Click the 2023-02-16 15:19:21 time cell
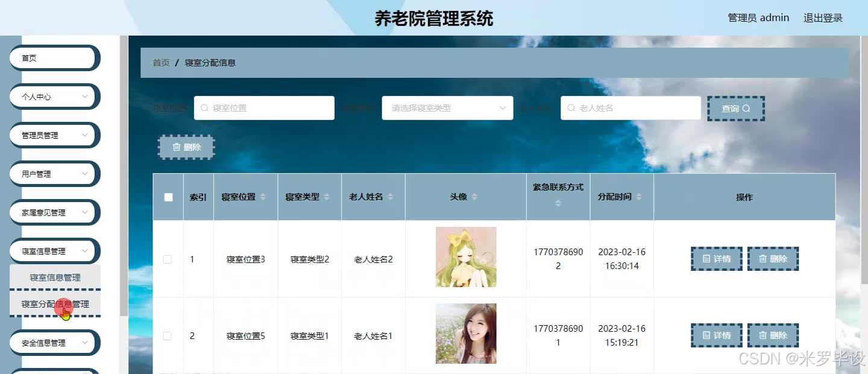The height and width of the screenshot is (374, 868). (x=621, y=335)
